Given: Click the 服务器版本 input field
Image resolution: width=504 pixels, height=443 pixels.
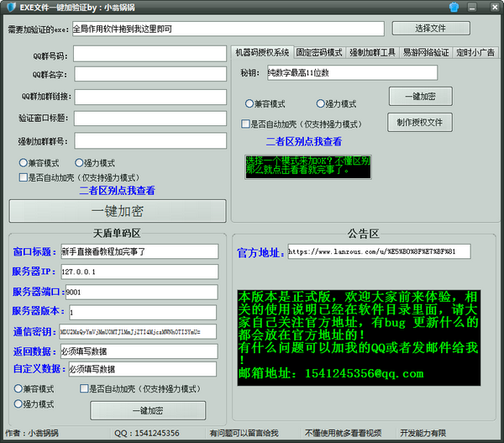Looking at the screenshot, I should 143,313.
